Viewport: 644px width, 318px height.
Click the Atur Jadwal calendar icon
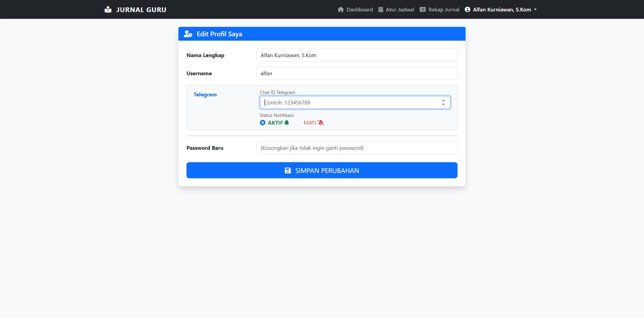click(381, 10)
